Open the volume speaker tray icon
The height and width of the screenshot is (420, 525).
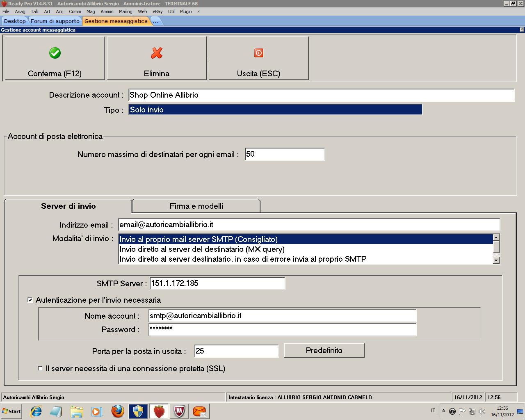(x=482, y=411)
